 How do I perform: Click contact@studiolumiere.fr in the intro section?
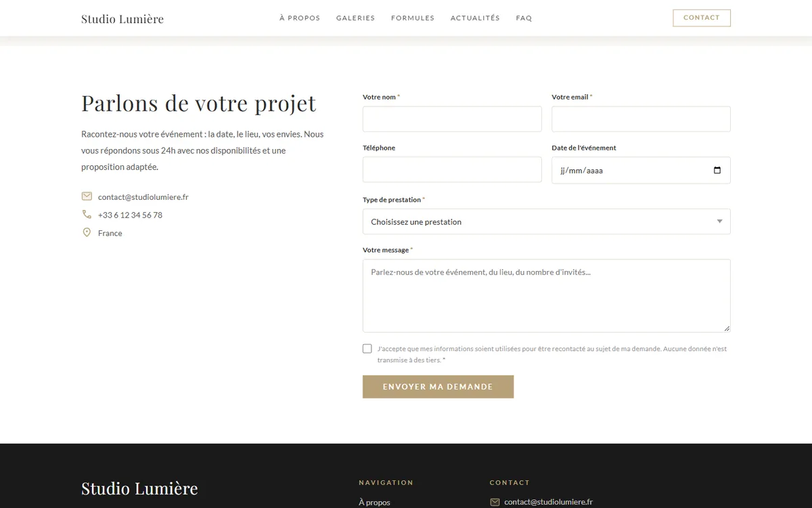[x=143, y=197]
